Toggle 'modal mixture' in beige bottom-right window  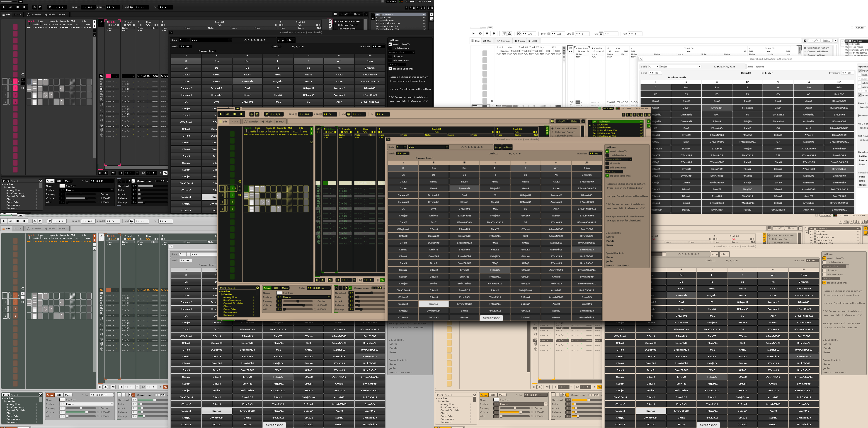pyautogui.click(x=824, y=262)
